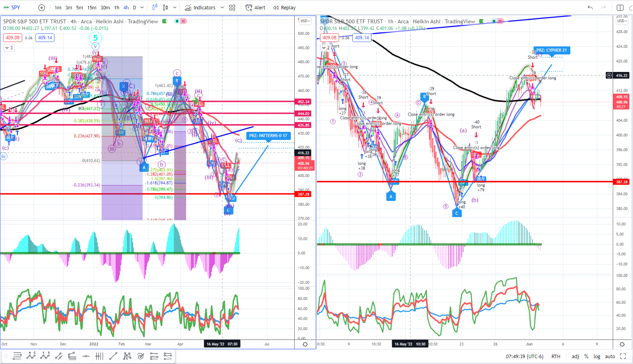Image resolution: width=633 pixels, height=364 pixels.
Task: Click the candlestick chart type icon
Action: (x=165, y=7)
